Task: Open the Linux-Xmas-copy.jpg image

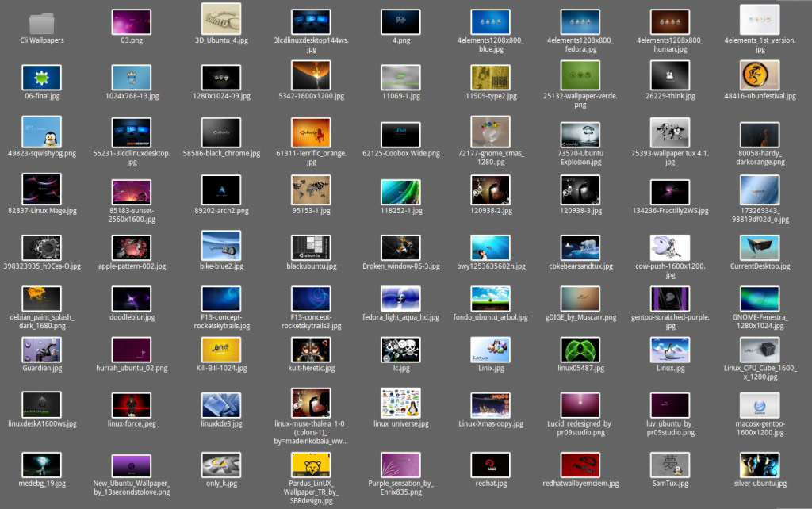Action: (490, 407)
